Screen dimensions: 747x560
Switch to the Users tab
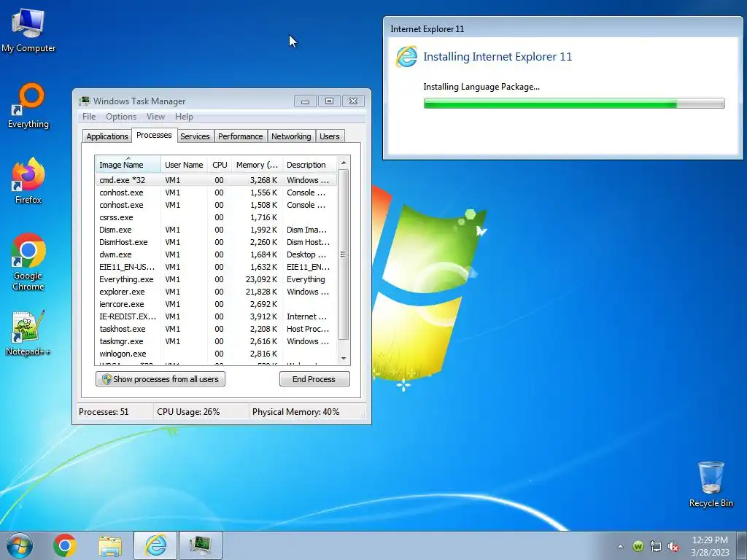tap(330, 136)
